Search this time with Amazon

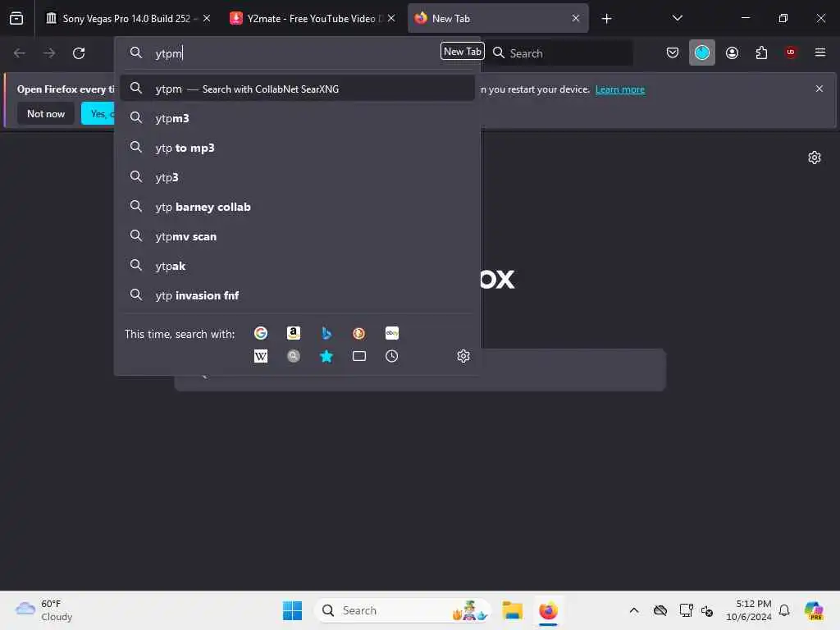[x=294, y=333]
